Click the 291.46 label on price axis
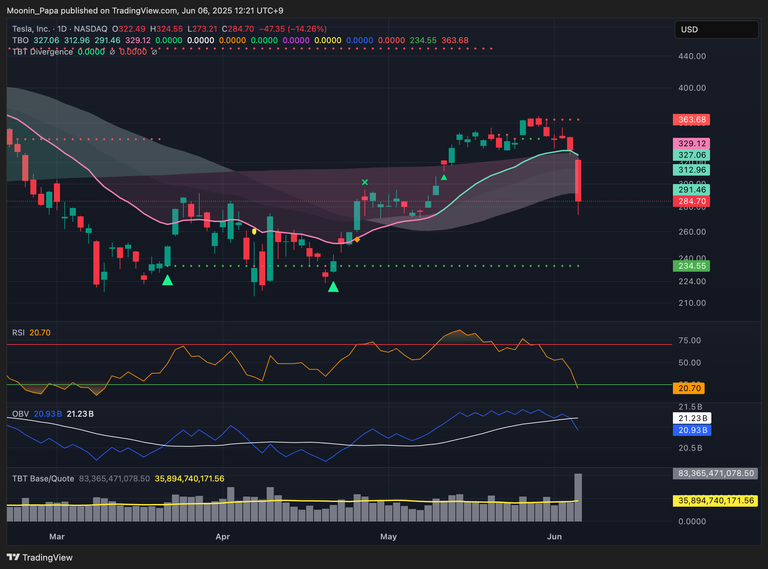This screenshot has width=768, height=569. tap(692, 190)
